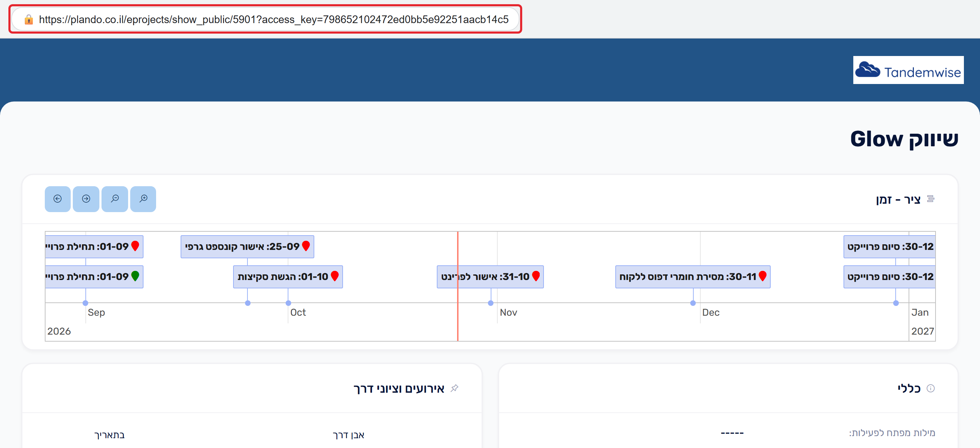The width and height of the screenshot is (980, 448).
Task: Click the pin icon beside אירועים וציוני דרך
Action: click(x=454, y=388)
